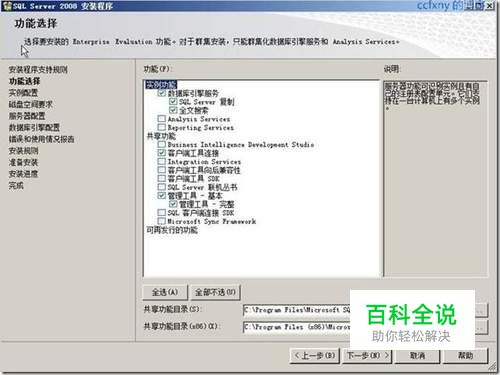
Task: Click the 全部不选(U) button
Action: (x=215, y=292)
